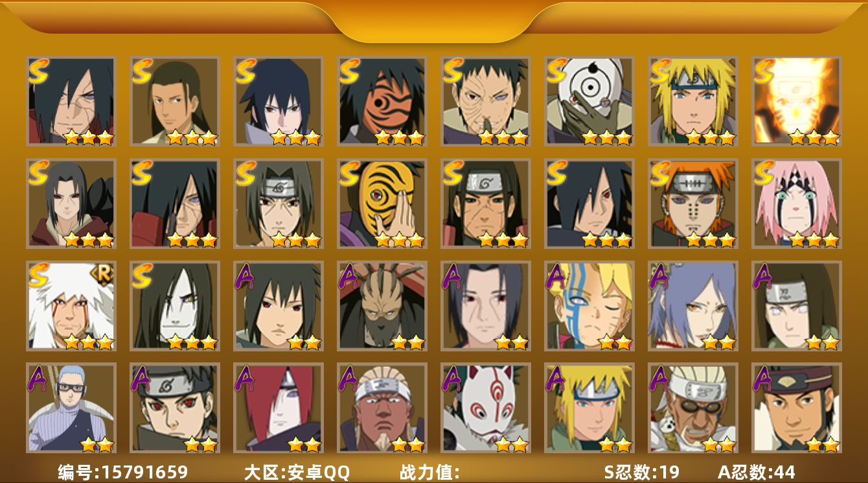Select the orange spiral mask Tobi portrait
The height and width of the screenshot is (483, 868).
coord(382,101)
